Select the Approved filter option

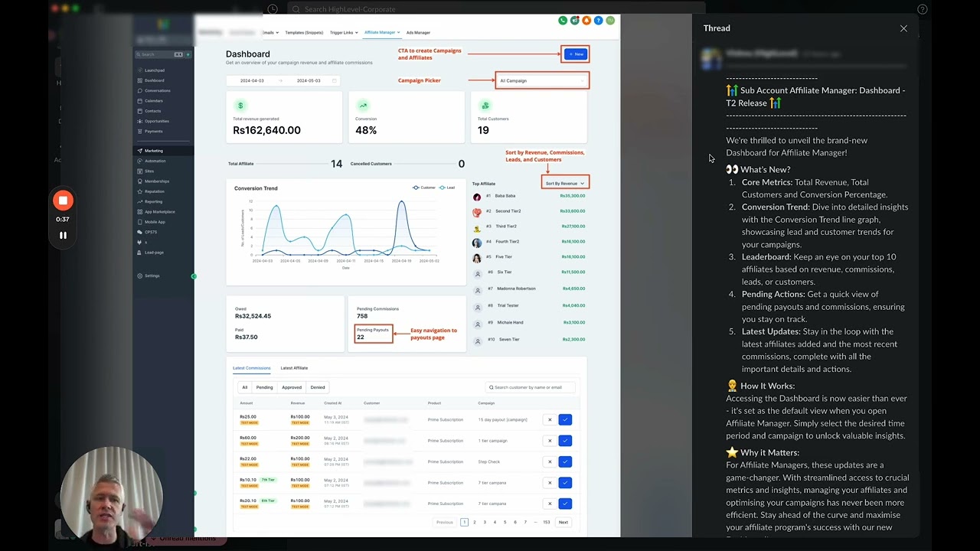(292, 387)
